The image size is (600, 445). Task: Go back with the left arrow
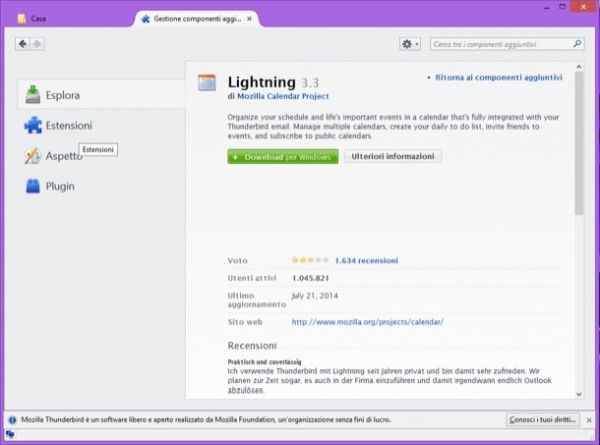tap(24, 44)
